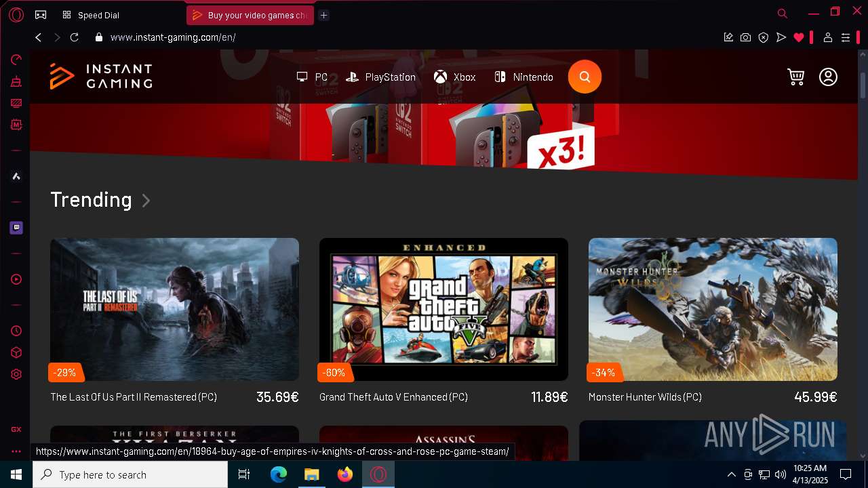Open RAM limiter chip icon in sidebar
The height and width of the screenshot is (488, 868).
pos(16,125)
